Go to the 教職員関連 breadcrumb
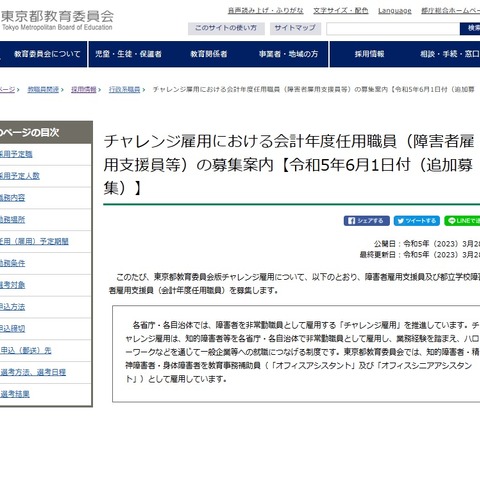Screen dimensions: 480x480 [43, 89]
